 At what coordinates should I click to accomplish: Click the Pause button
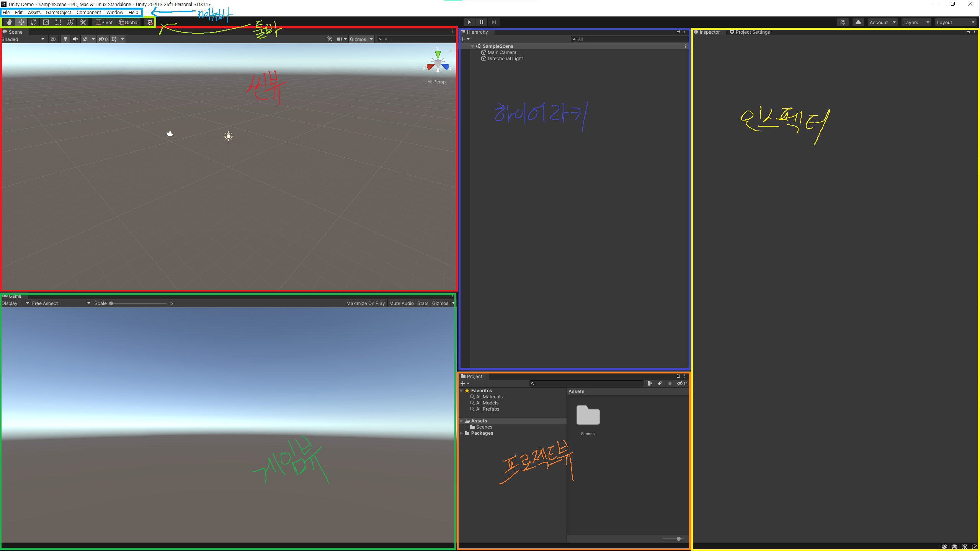481,22
